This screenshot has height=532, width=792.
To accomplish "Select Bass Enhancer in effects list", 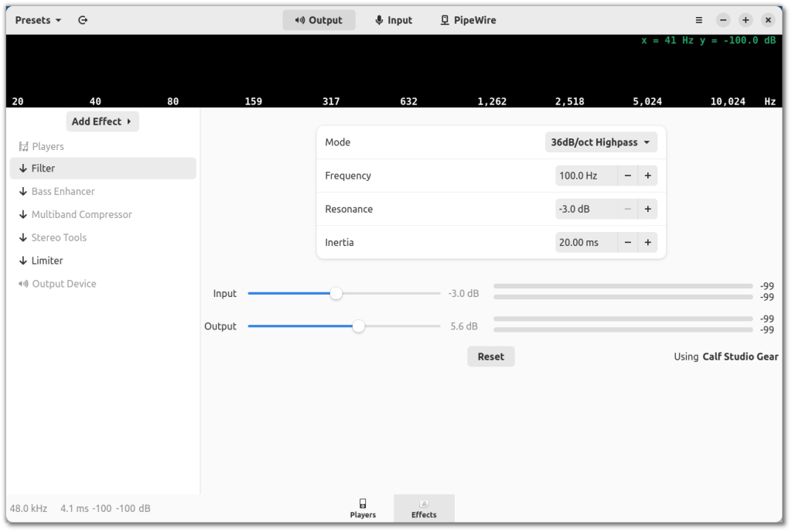I will coord(63,191).
